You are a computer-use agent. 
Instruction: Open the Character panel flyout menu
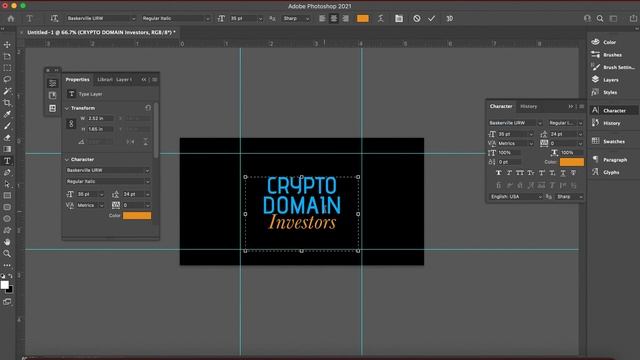click(x=581, y=107)
